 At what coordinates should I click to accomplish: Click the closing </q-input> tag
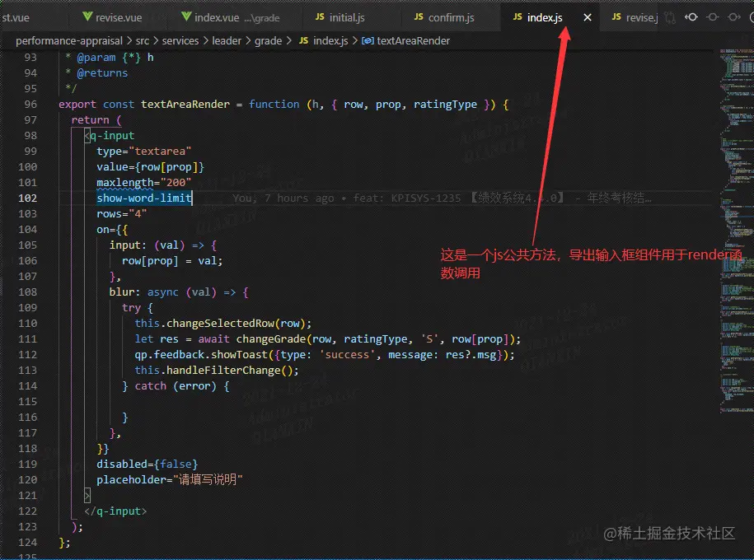click(x=115, y=511)
